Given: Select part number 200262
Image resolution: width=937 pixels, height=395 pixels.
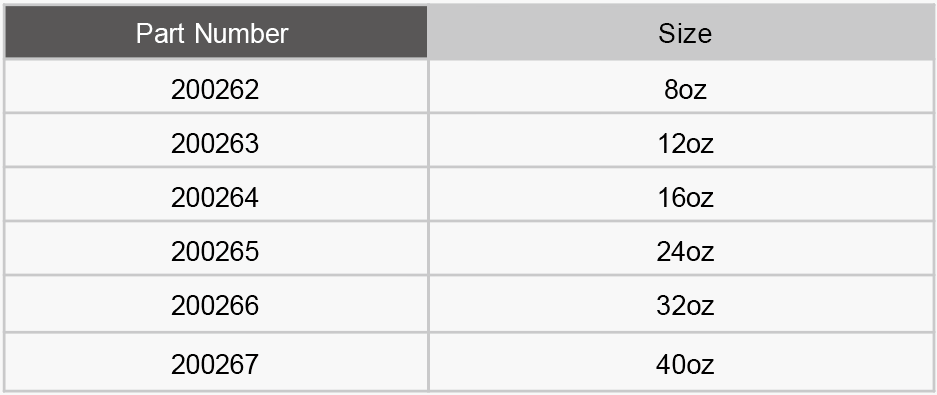Looking at the screenshot, I should pyautogui.click(x=215, y=90).
